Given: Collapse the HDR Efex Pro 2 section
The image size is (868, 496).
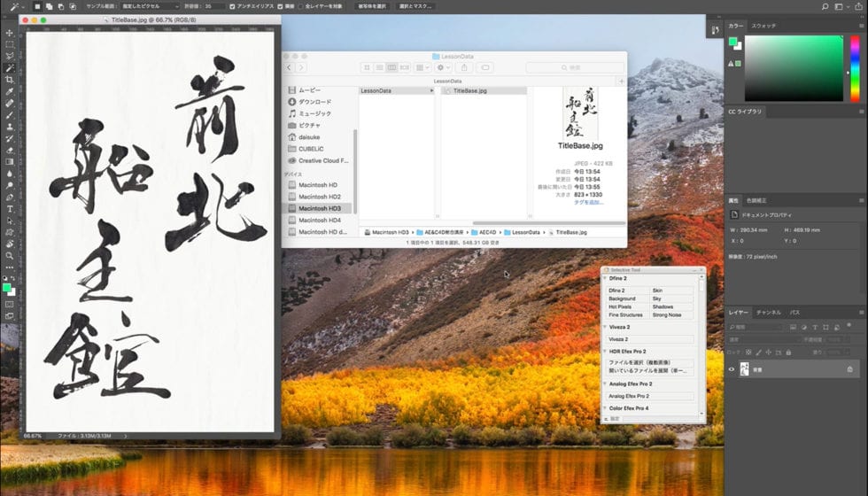Looking at the screenshot, I should (605, 352).
